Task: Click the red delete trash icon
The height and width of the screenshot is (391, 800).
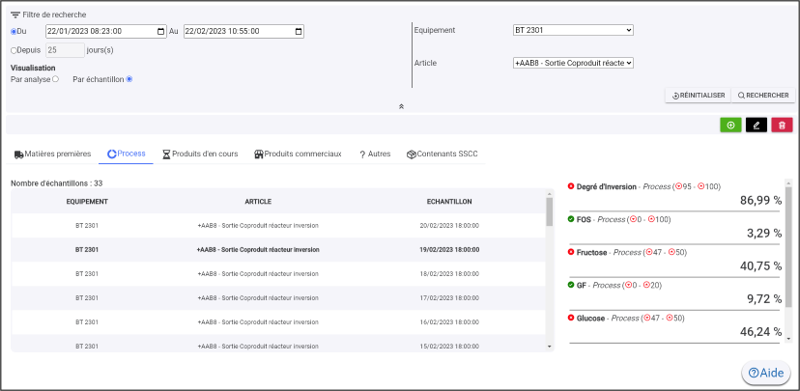Action: pyautogui.click(x=782, y=125)
